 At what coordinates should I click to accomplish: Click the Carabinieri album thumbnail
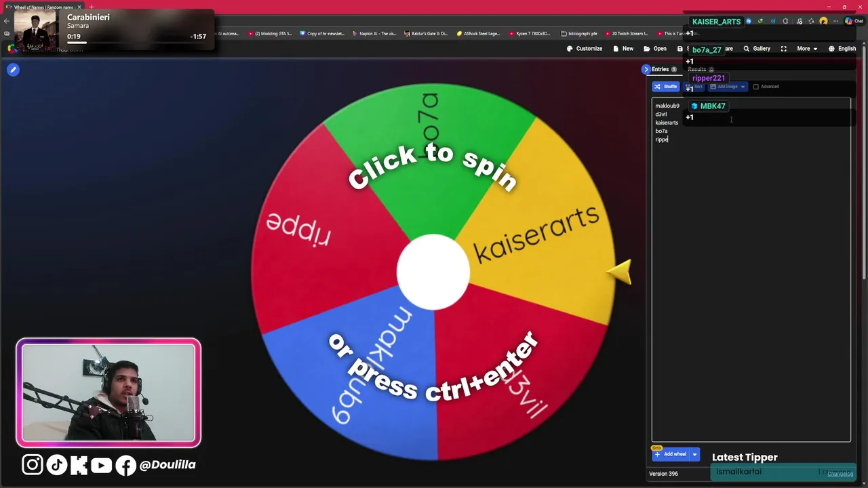point(35,31)
